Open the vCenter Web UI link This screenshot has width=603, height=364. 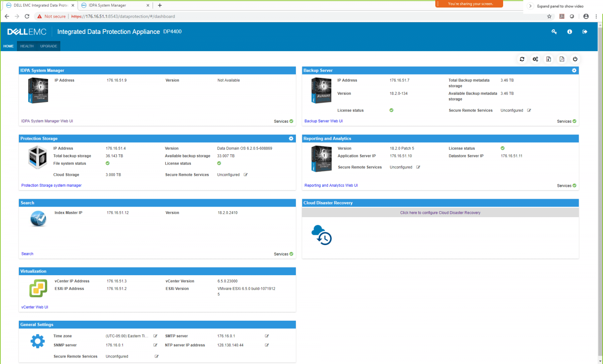point(35,307)
